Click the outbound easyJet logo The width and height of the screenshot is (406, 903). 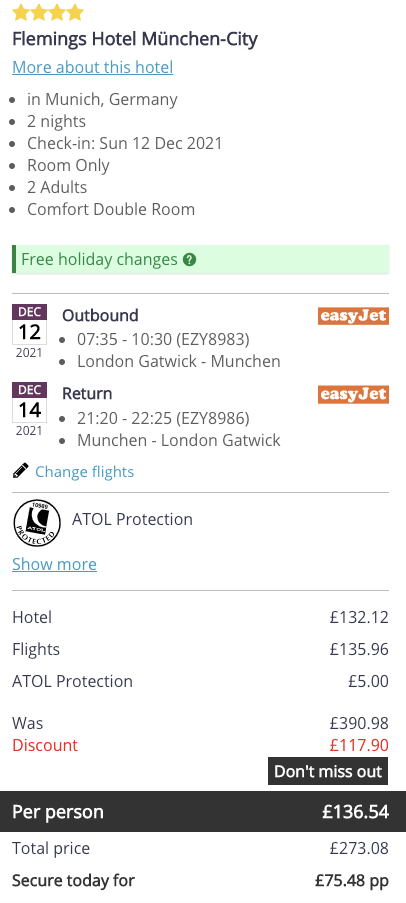coord(353,316)
